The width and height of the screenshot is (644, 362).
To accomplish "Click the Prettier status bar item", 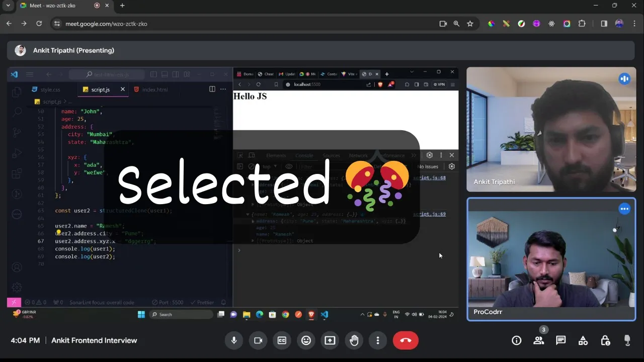I will [202, 303].
